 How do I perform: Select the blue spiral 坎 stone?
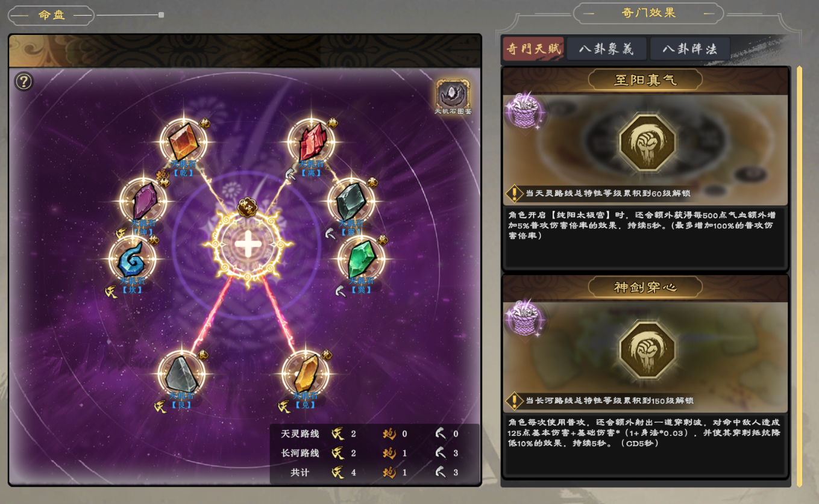(x=133, y=258)
